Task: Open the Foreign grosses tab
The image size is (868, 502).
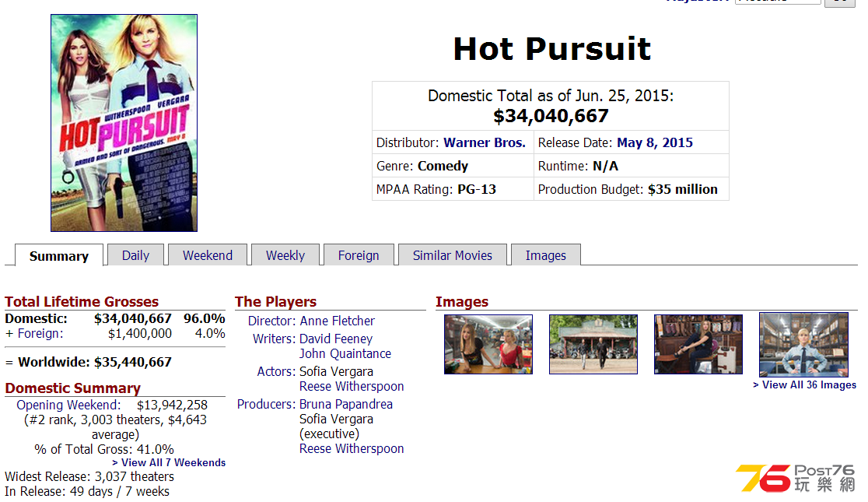Action: tap(359, 255)
